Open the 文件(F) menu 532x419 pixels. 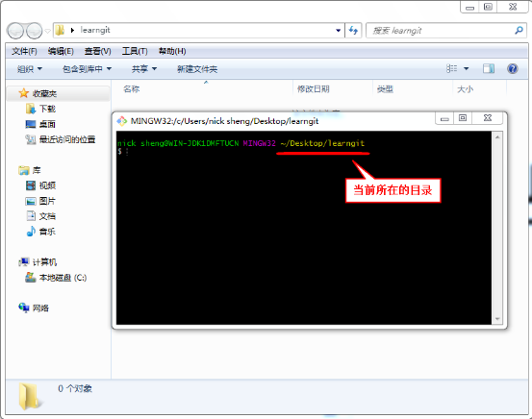tap(24, 51)
